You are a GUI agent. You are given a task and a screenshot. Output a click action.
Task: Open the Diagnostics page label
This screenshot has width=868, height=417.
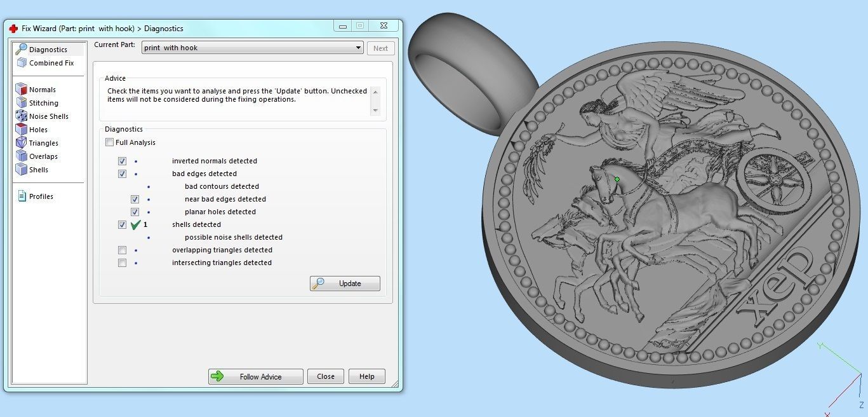pyautogui.click(x=48, y=50)
